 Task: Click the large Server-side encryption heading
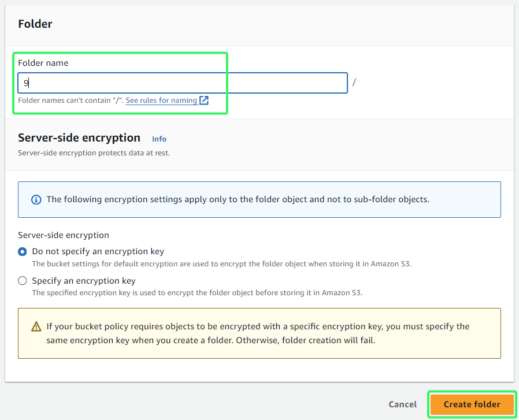[79, 137]
